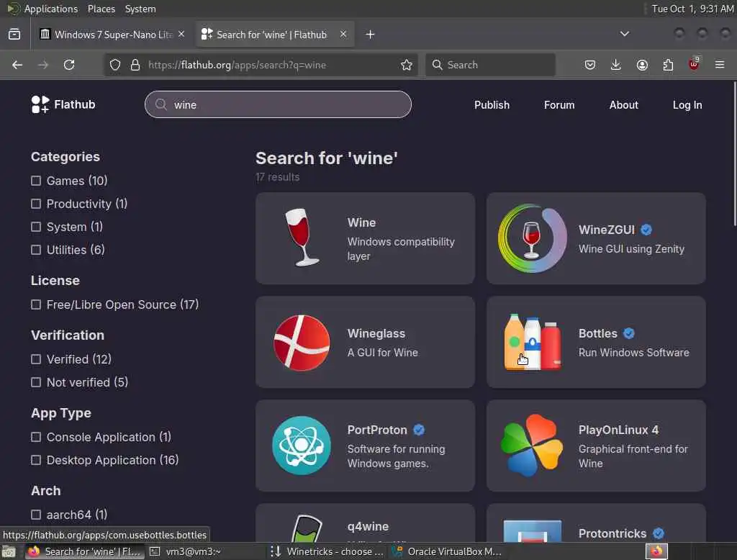Open the Bottles app icon
737x560 pixels.
click(532, 342)
